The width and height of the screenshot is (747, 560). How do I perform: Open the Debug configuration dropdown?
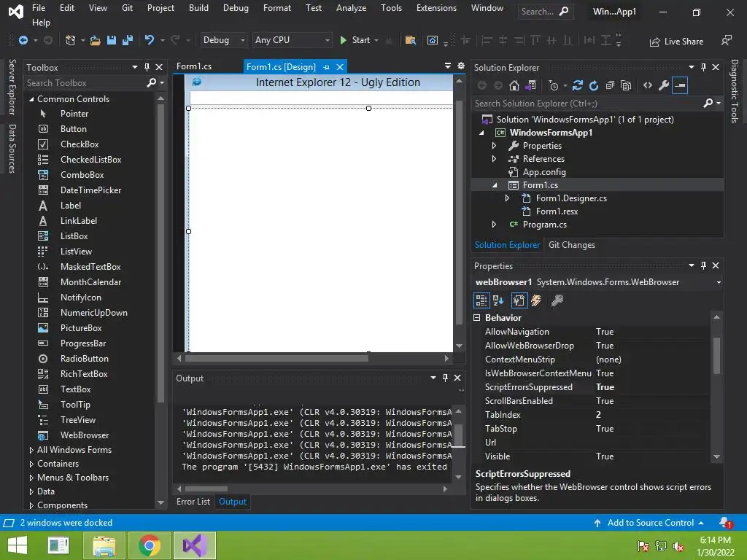[x=223, y=41]
